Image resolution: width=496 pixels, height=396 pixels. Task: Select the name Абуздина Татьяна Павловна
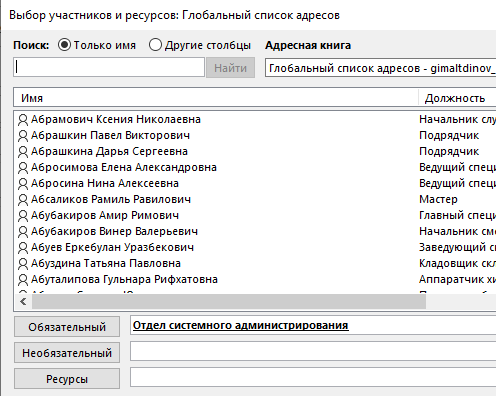pos(106,263)
